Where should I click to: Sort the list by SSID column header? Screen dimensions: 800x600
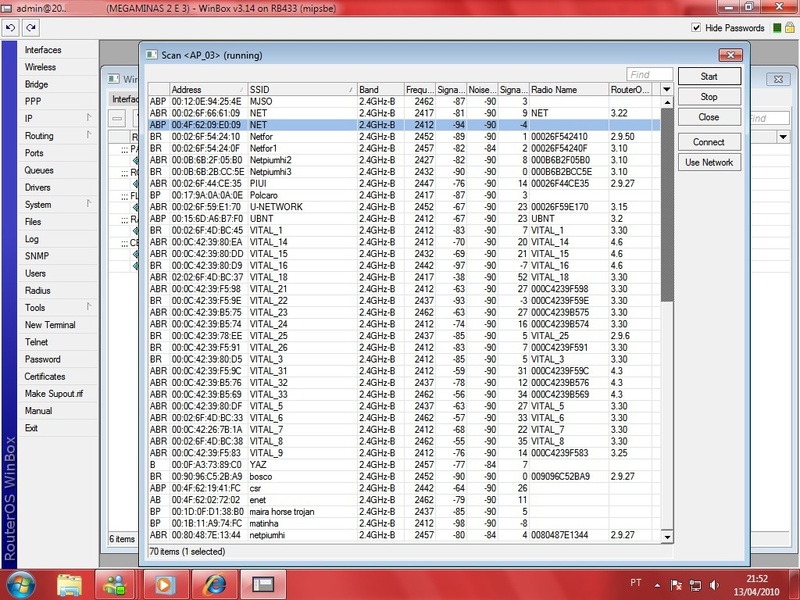(300, 89)
